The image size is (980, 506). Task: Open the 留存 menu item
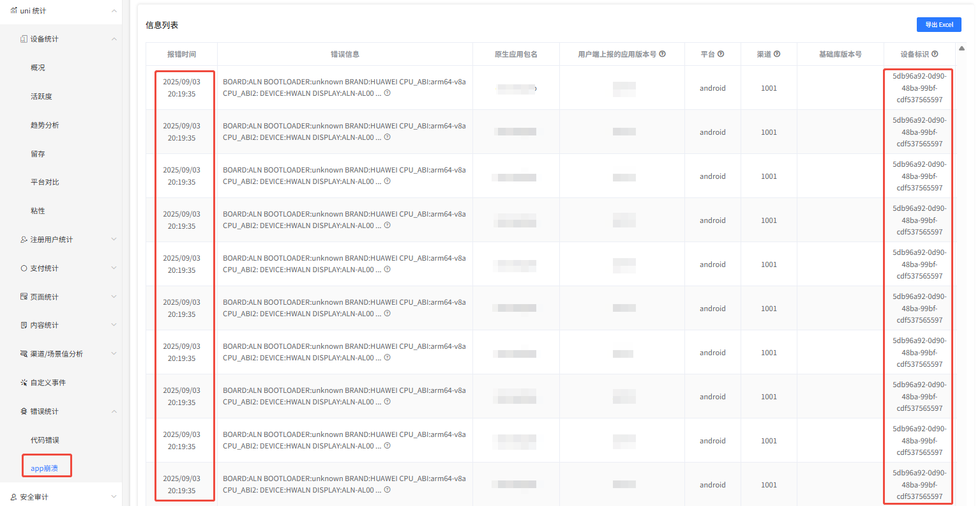(x=38, y=154)
